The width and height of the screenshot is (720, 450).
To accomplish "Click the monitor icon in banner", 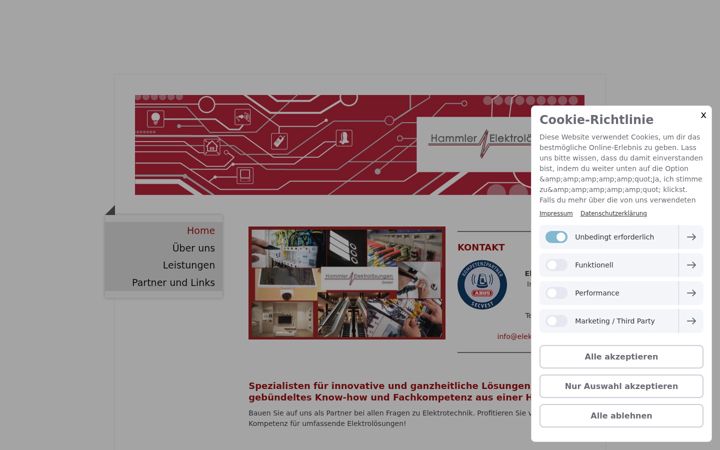I will tap(245, 175).
